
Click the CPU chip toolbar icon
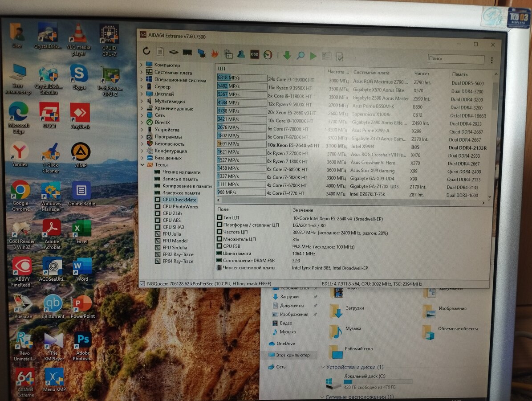pos(174,52)
